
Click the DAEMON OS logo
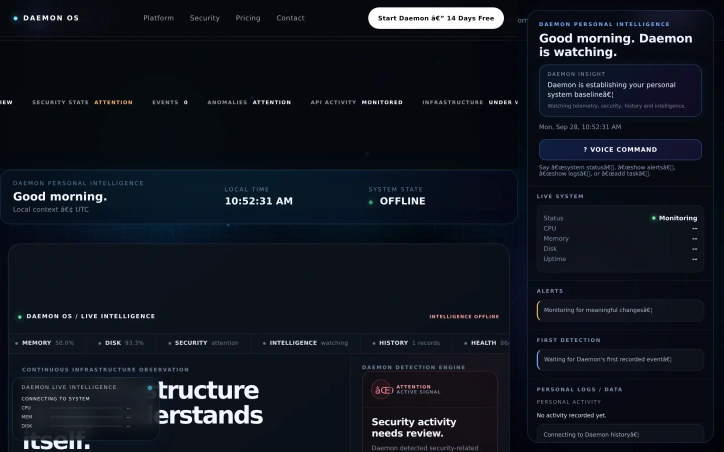(46, 18)
